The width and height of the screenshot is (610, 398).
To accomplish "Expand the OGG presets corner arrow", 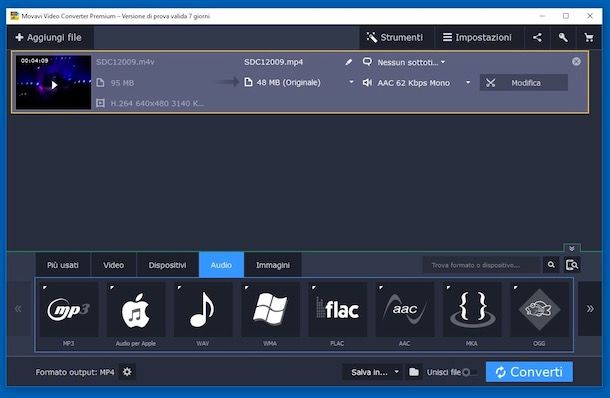I will point(516,288).
